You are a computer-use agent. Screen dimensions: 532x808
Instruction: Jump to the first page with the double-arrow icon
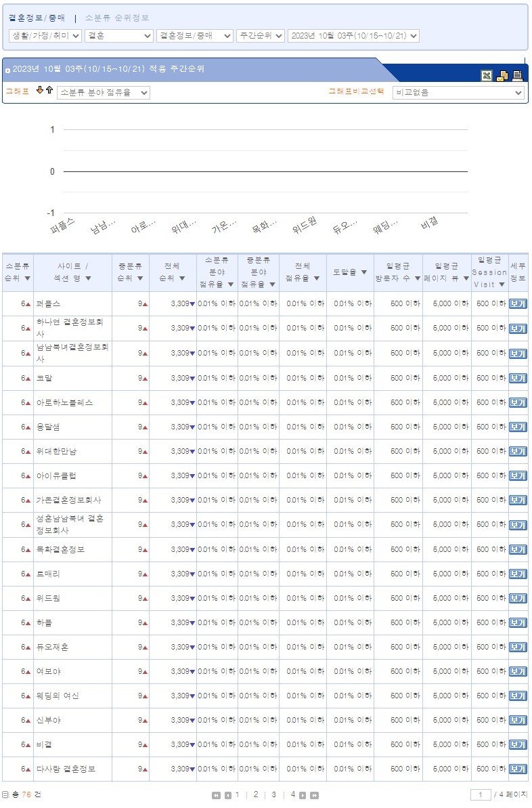[216, 795]
